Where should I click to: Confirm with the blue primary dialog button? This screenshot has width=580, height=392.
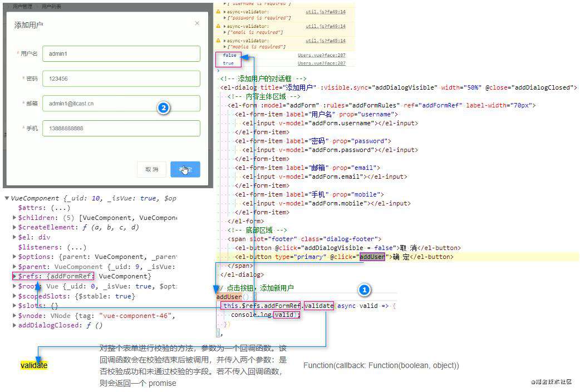(x=185, y=169)
